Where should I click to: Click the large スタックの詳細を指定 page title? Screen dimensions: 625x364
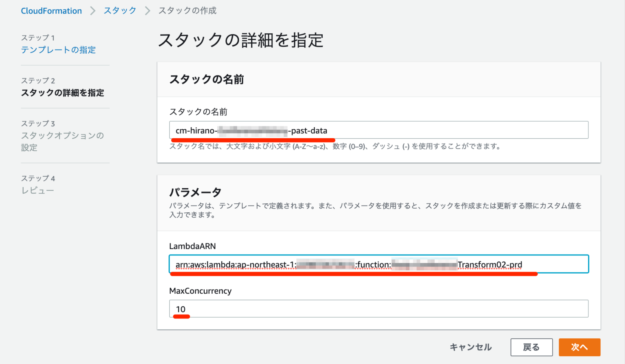(x=240, y=40)
